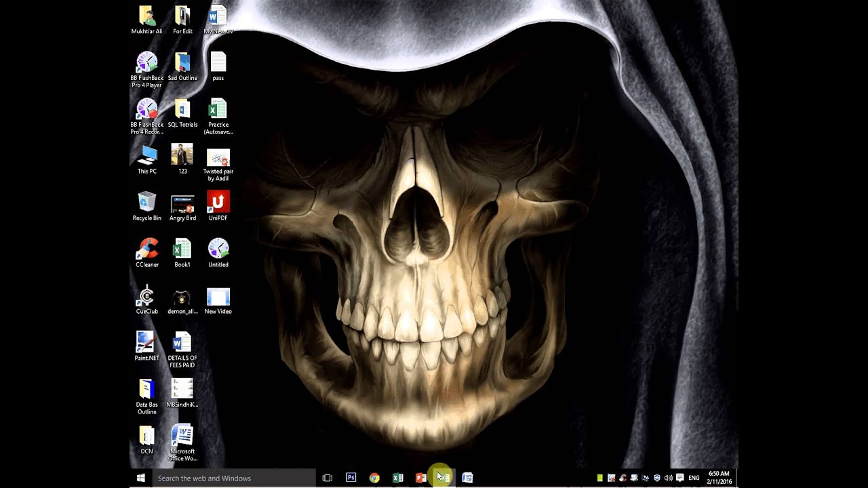Open the Data Bas Outline folder
The width and height of the screenshot is (868, 488).
pyautogui.click(x=147, y=397)
